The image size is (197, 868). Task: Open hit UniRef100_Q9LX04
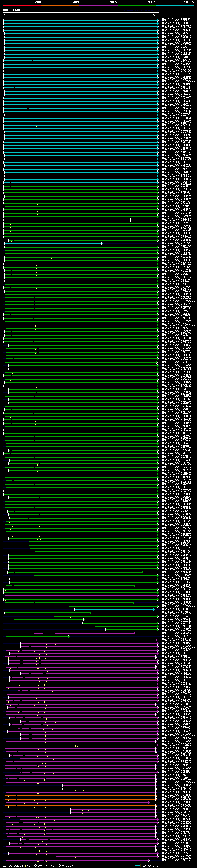176,436
